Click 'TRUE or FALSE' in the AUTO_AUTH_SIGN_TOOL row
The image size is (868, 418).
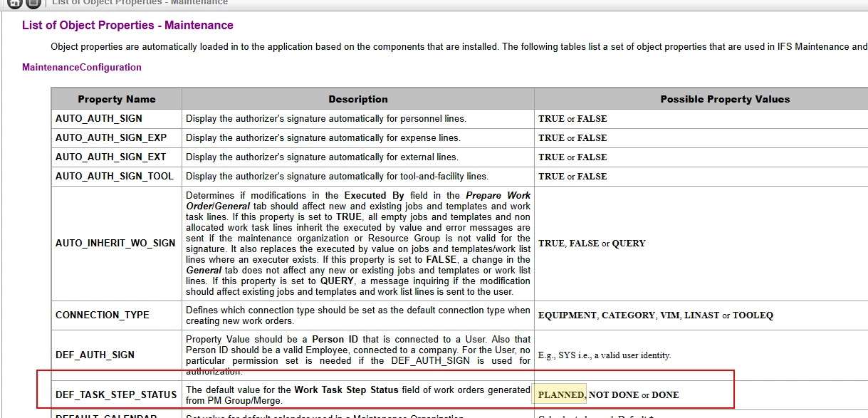point(573,177)
